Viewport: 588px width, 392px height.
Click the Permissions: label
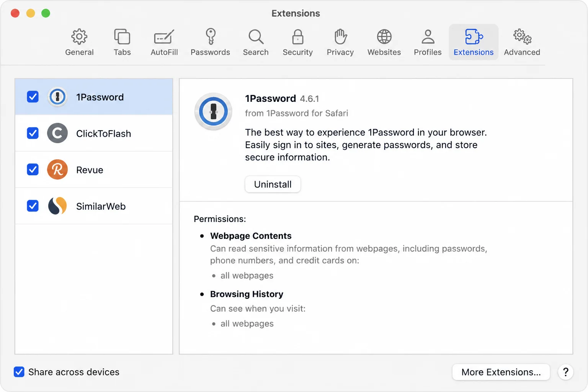click(x=220, y=219)
